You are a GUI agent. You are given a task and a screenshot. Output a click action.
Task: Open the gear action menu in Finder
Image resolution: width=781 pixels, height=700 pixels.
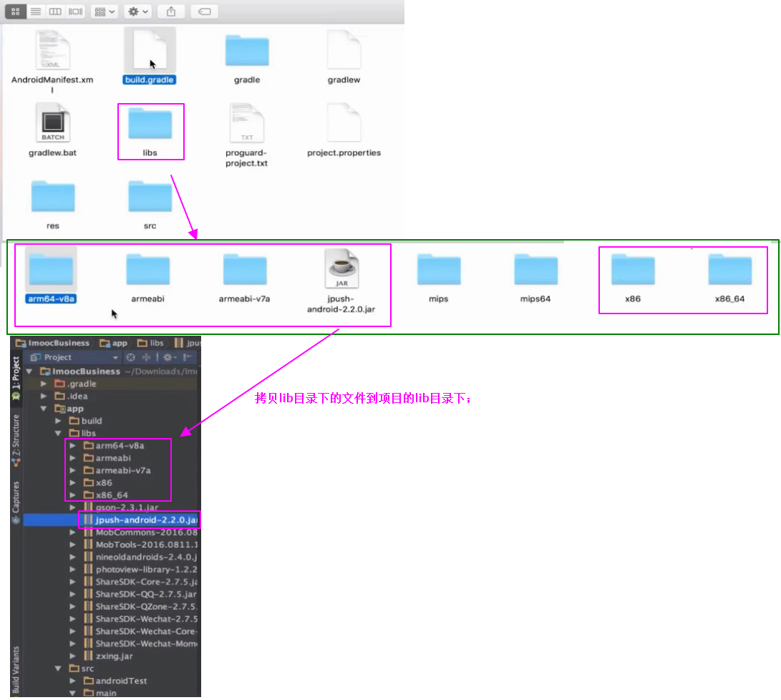pyautogui.click(x=138, y=11)
